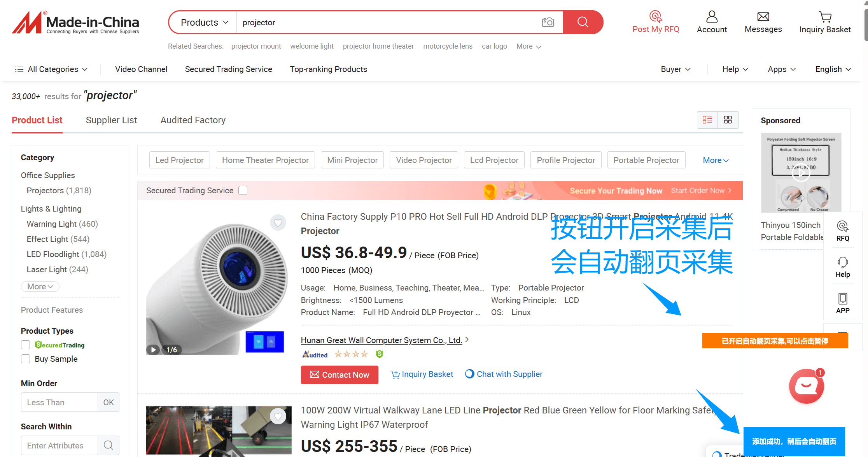This screenshot has height=457, width=868.
Task: Pause auto page-turn collection orange button
Action: [775, 341]
